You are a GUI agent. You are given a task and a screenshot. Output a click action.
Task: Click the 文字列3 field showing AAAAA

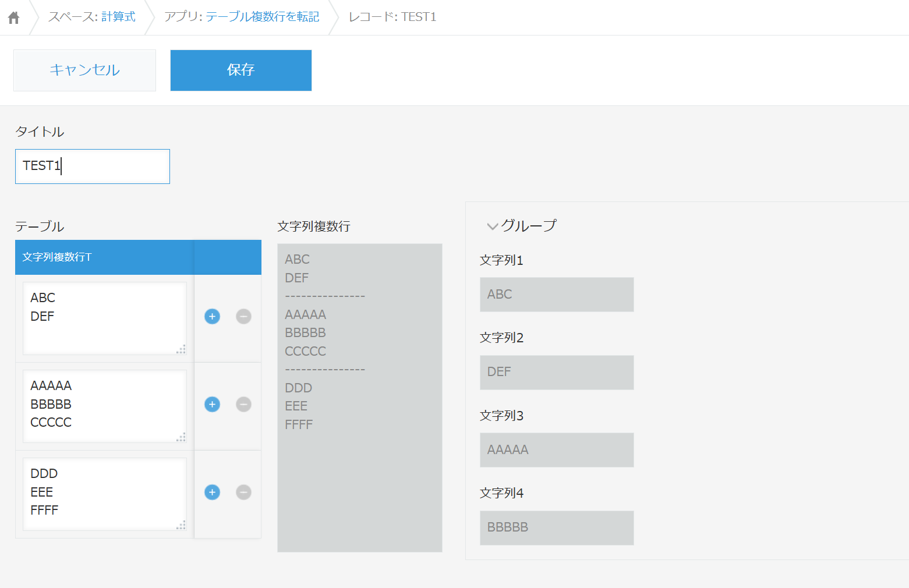[x=557, y=450]
